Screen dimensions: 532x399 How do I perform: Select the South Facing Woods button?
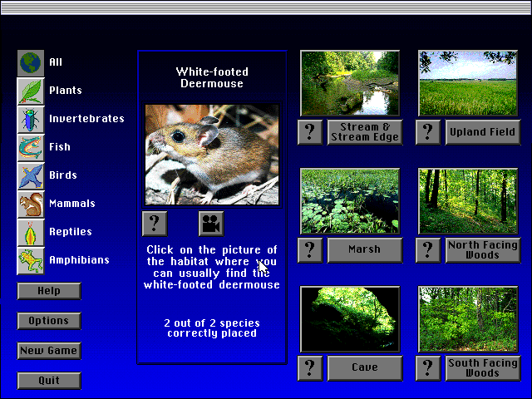pos(483,368)
